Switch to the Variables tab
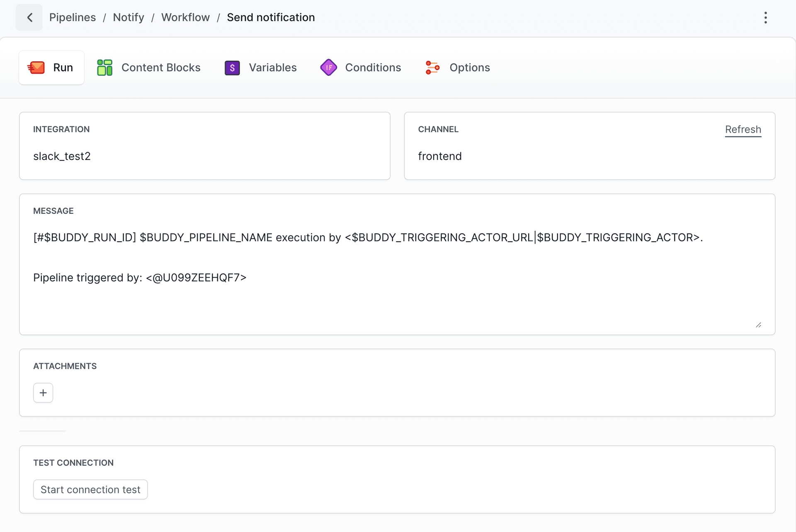Image resolution: width=796 pixels, height=532 pixels. [272, 68]
